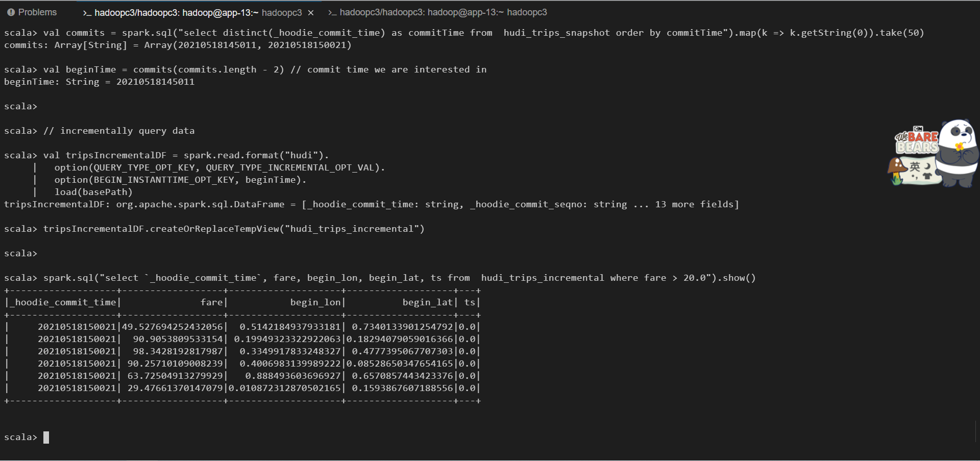Viewport: 980px width, 461px height.
Task: Close the active hadoopc3 terminal tab
Action: pyautogui.click(x=311, y=13)
